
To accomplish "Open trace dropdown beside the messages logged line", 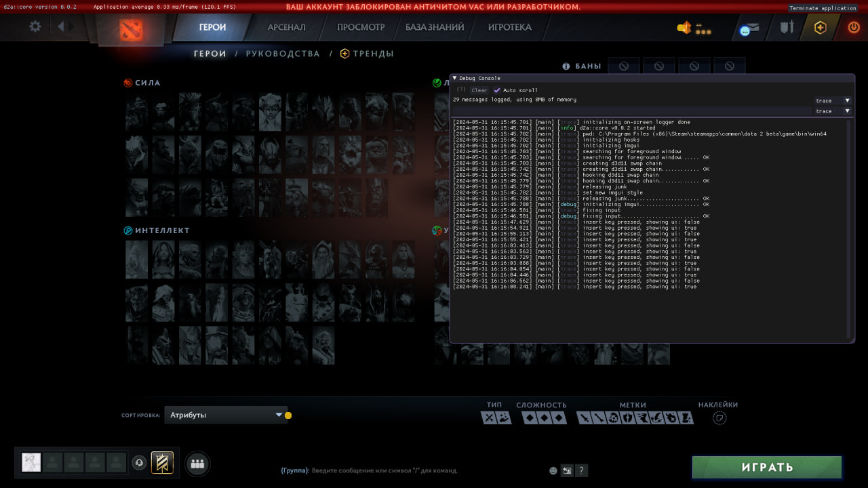I will click(833, 100).
